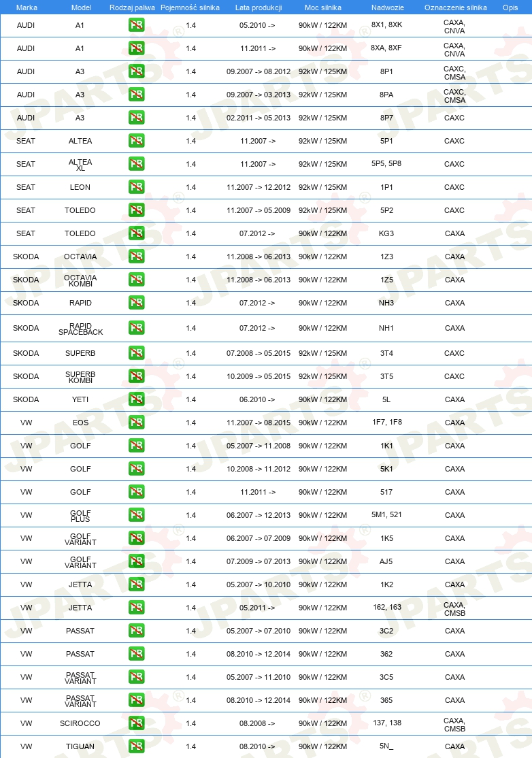This screenshot has height=758, width=532.
Task: Click body code 5N_ in TIGUAN row
Action: click(x=386, y=746)
